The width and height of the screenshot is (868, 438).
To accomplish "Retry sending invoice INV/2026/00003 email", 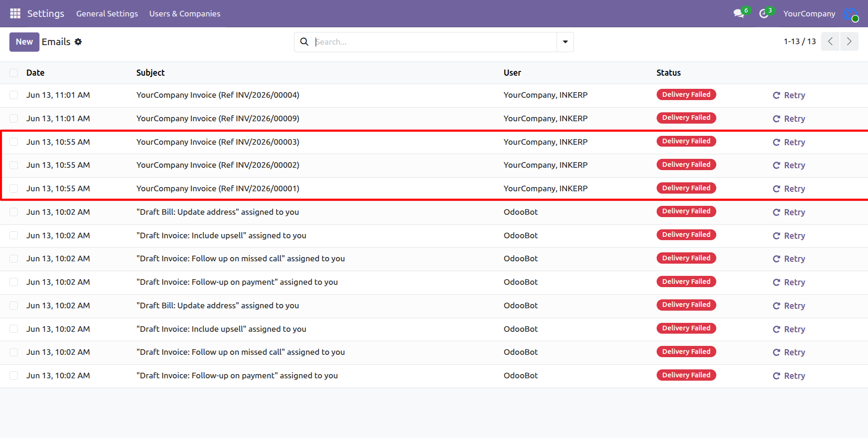I will (x=789, y=142).
